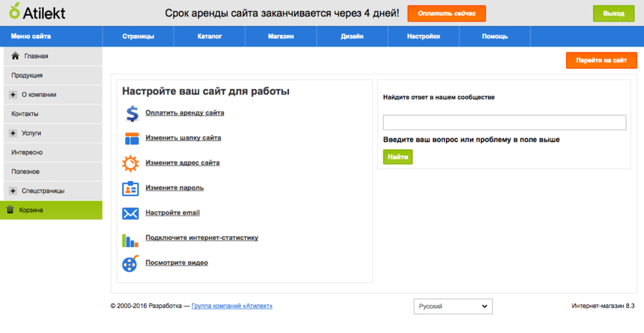Click the dollar sign icon for rent payment
644x333 pixels.
132,113
